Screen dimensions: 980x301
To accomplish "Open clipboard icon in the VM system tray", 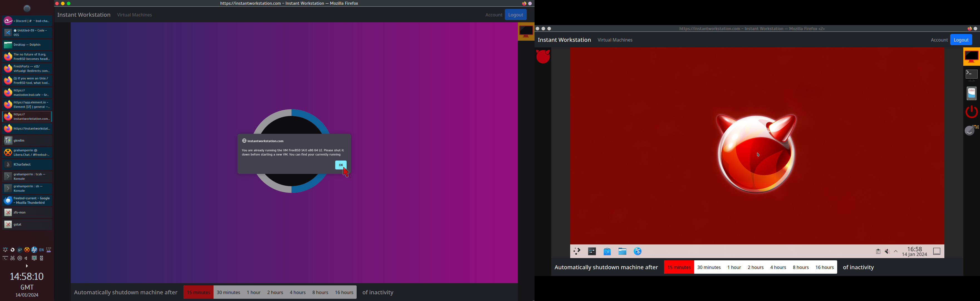I will pos(878,252).
